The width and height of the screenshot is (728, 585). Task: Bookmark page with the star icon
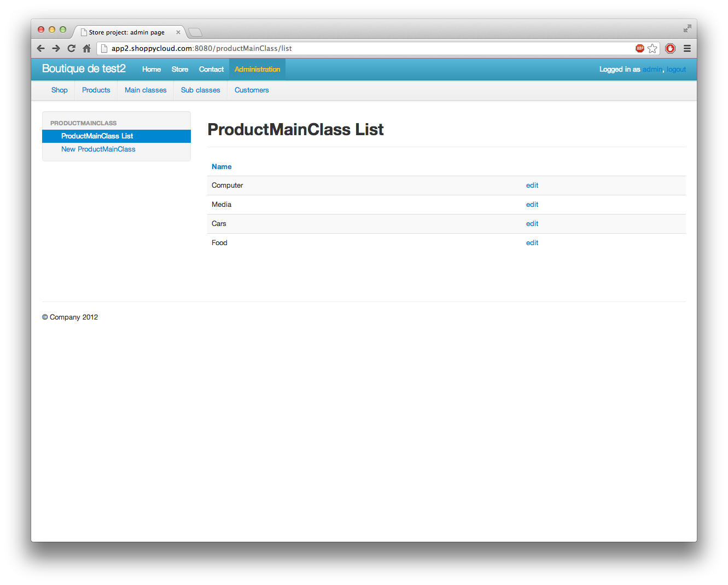[x=652, y=49]
